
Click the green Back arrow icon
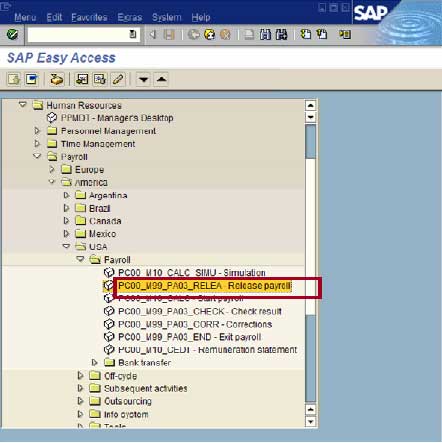coord(193,34)
